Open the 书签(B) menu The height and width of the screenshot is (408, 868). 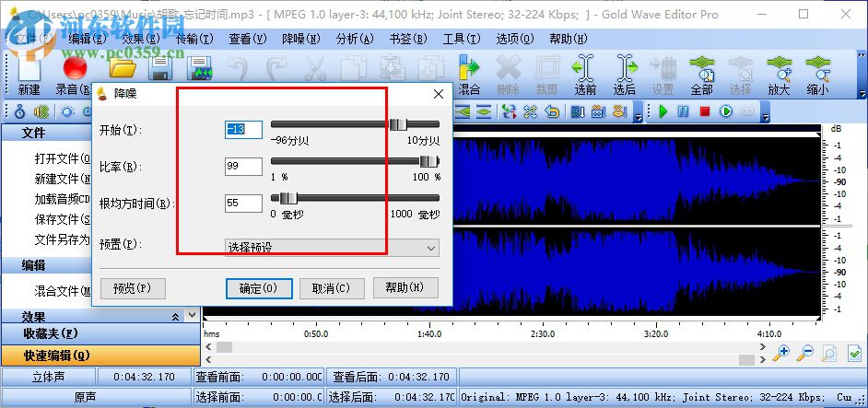coord(408,39)
